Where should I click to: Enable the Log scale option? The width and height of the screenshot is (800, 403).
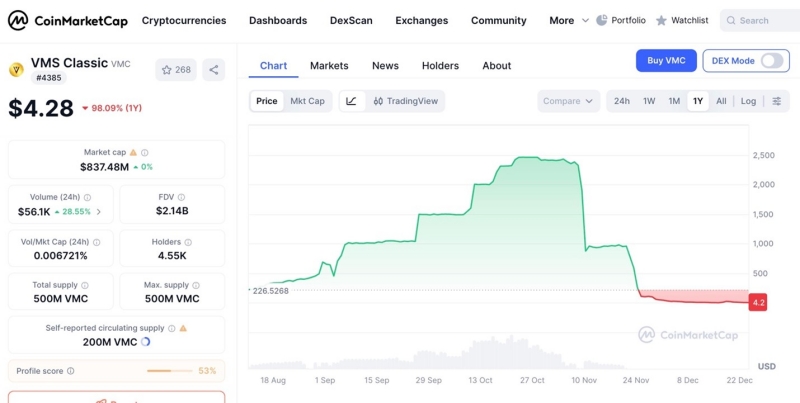(x=748, y=101)
